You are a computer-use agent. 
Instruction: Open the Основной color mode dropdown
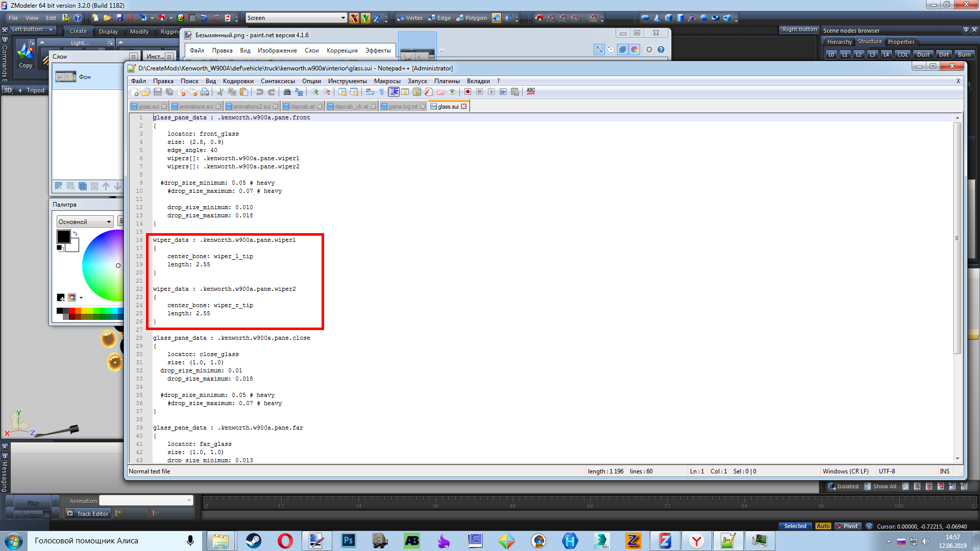click(109, 222)
